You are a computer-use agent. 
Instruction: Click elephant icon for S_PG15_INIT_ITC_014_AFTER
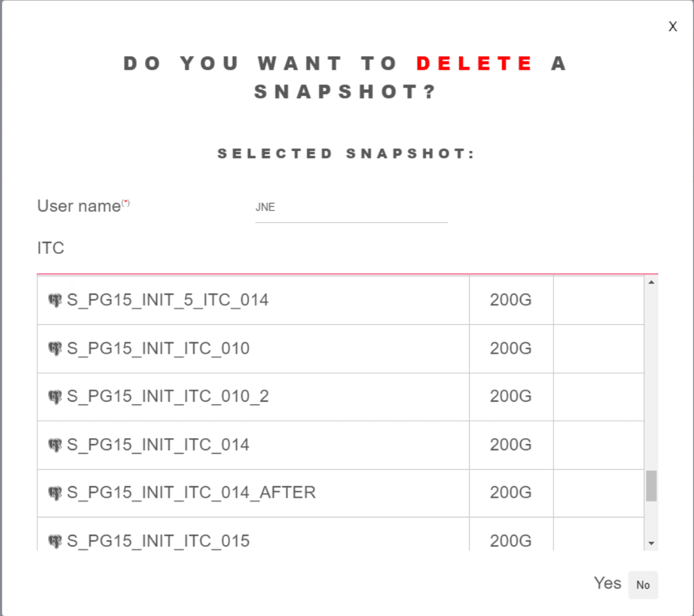click(55, 493)
